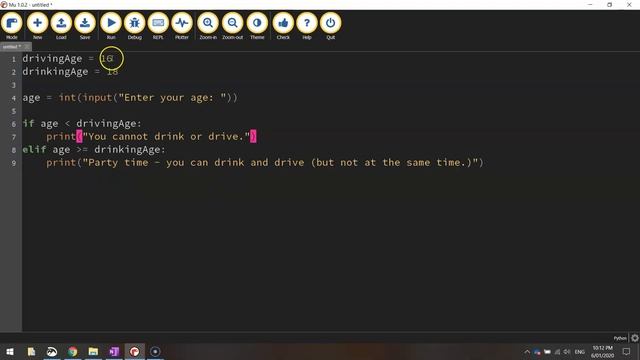This screenshot has height=360, width=640.
Task: Click the "Party time" print statement on line 9
Action: [x=265, y=162]
